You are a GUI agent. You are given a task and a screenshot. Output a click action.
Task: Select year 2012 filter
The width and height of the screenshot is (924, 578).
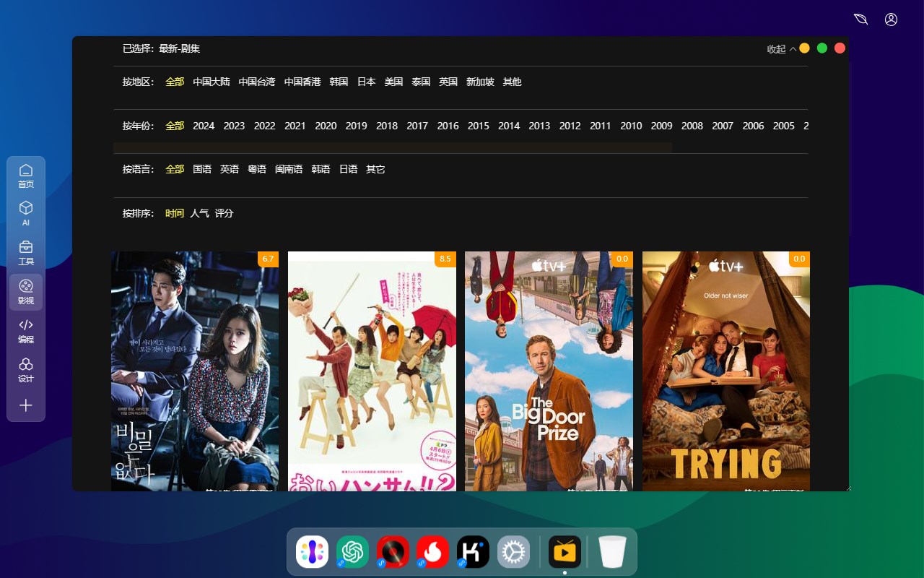pos(570,126)
